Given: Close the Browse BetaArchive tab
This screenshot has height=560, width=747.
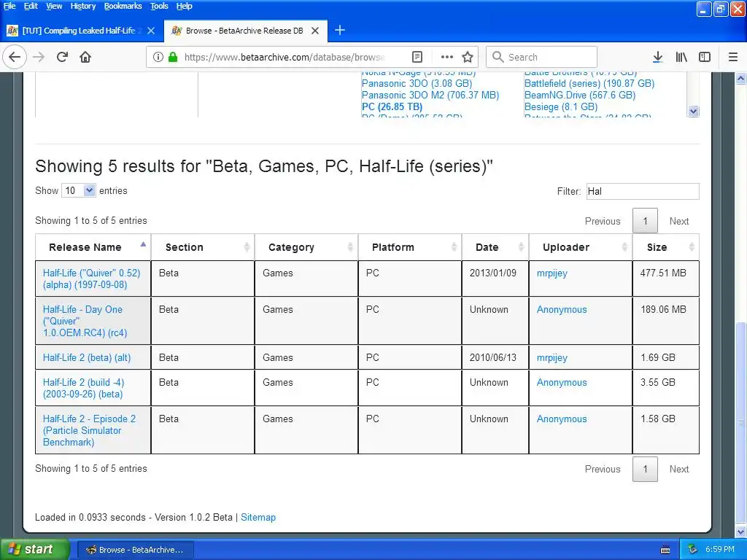Looking at the screenshot, I should pos(315,31).
